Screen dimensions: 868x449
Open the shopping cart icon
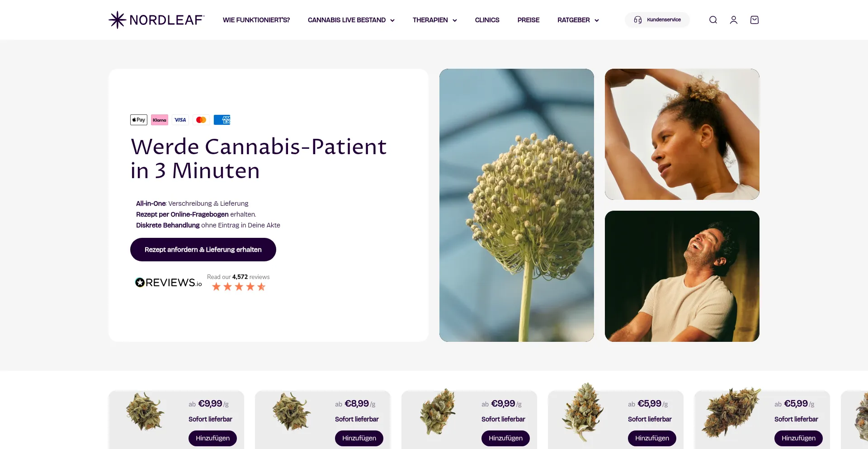pyautogui.click(x=755, y=20)
